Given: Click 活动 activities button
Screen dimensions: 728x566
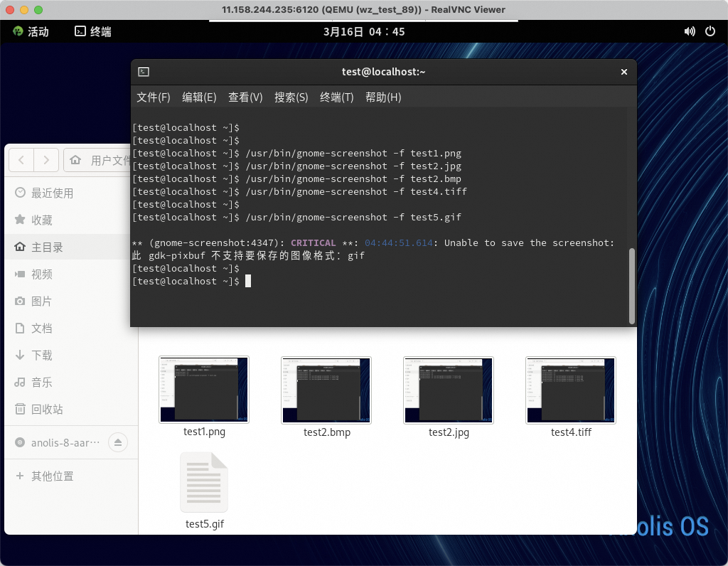Looking at the screenshot, I should (31, 31).
